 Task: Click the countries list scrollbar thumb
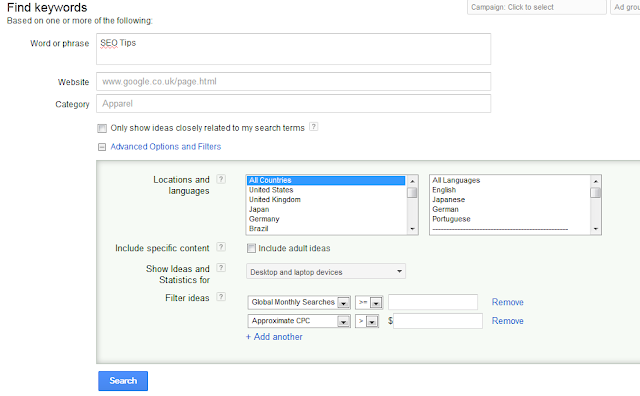point(412,192)
